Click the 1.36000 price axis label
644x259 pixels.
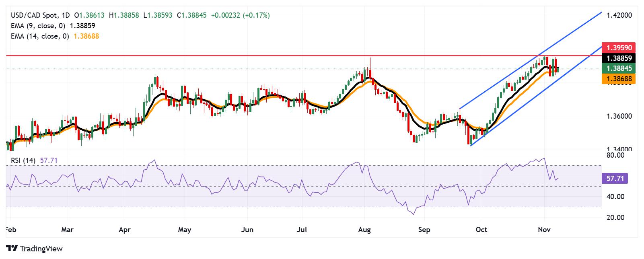tap(619, 116)
